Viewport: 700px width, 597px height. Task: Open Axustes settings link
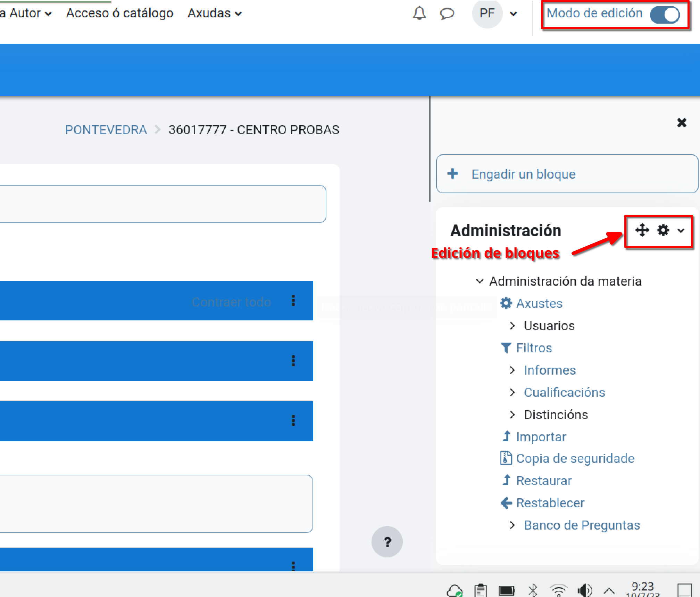click(x=539, y=303)
